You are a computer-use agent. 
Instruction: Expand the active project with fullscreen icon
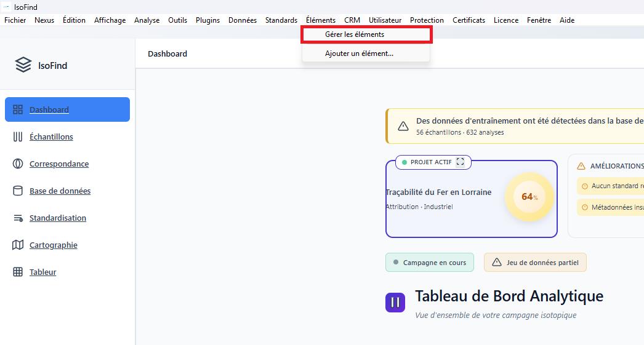pos(460,162)
